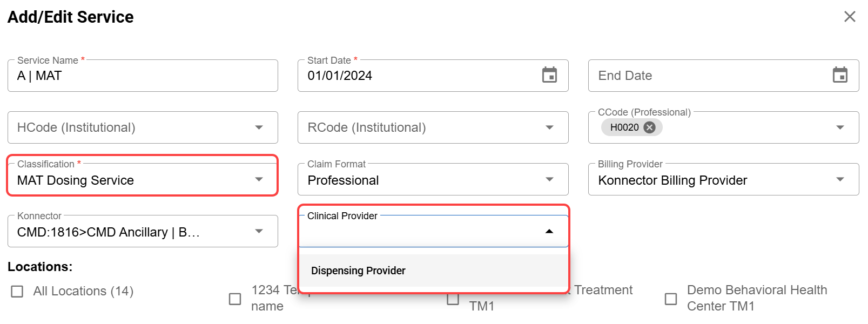
Task: Open the Claim Format dropdown
Action: click(x=549, y=179)
